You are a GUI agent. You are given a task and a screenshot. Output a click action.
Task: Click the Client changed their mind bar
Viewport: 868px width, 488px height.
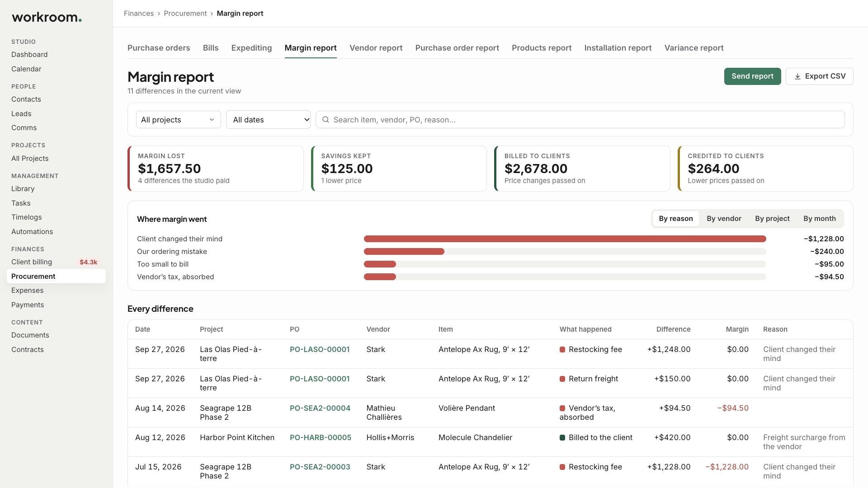point(565,239)
